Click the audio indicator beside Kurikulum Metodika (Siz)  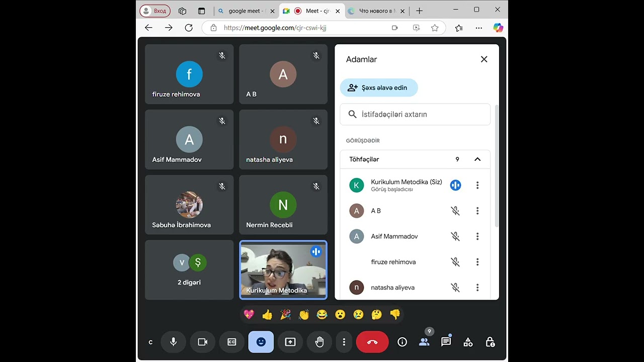(455, 185)
